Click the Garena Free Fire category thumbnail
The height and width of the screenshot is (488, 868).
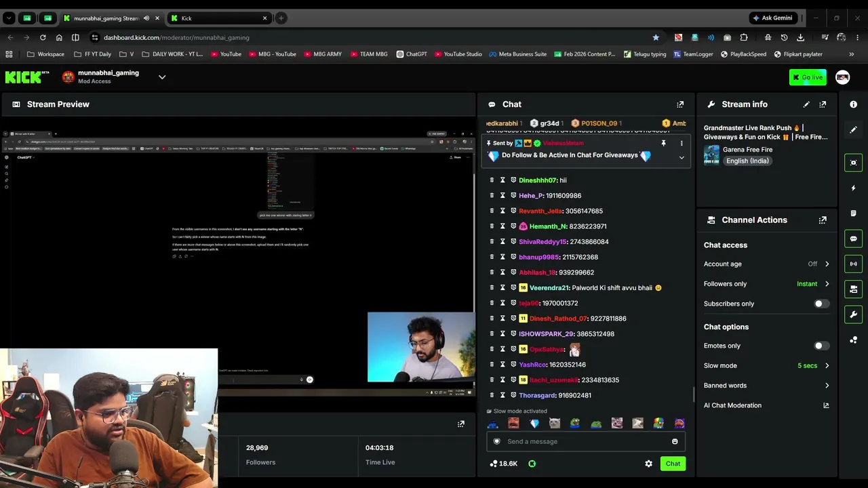[711, 155]
